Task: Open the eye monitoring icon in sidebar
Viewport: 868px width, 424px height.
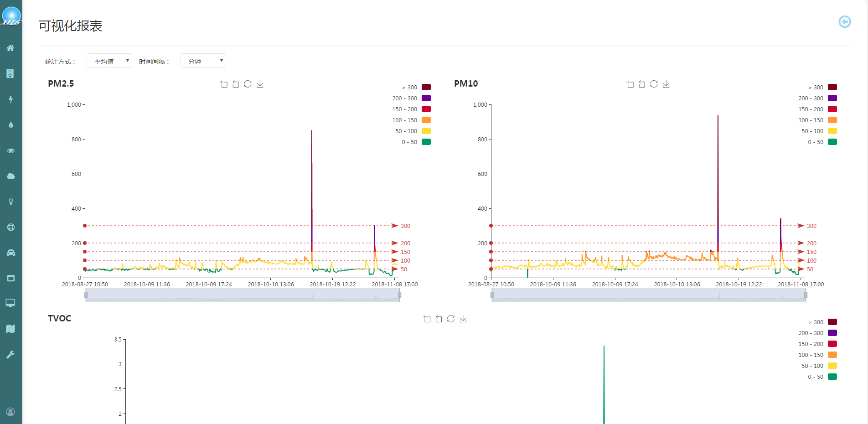Action: click(x=10, y=150)
